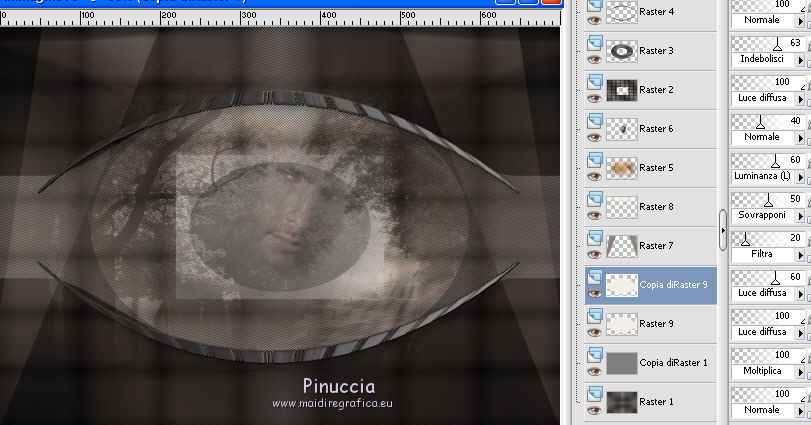Click the Raster 2 grid thumbnail
The image size is (811, 425).
click(x=622, y=90)
